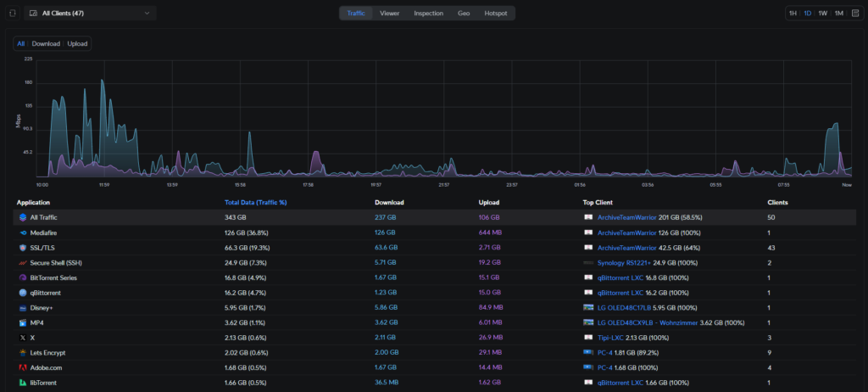Click the Disney+ application icon
Image resolution: width=868 pixels, height=392 pixels.
tap(23, 308)
